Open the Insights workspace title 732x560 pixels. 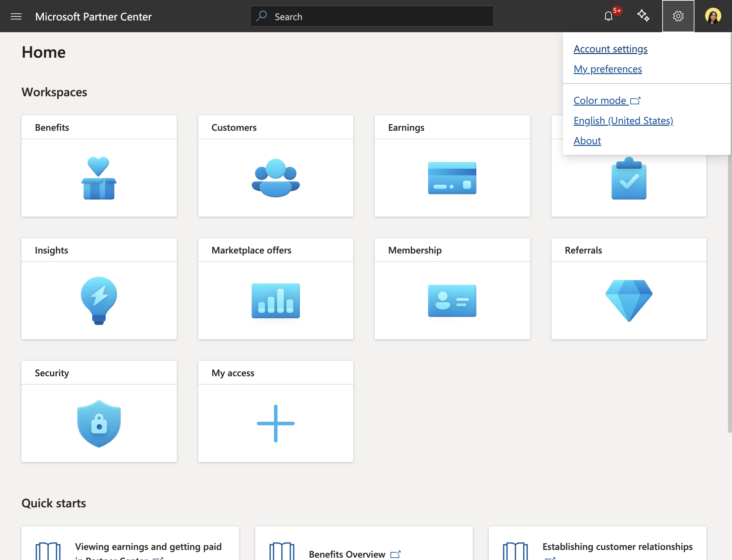tap(51, 250)
